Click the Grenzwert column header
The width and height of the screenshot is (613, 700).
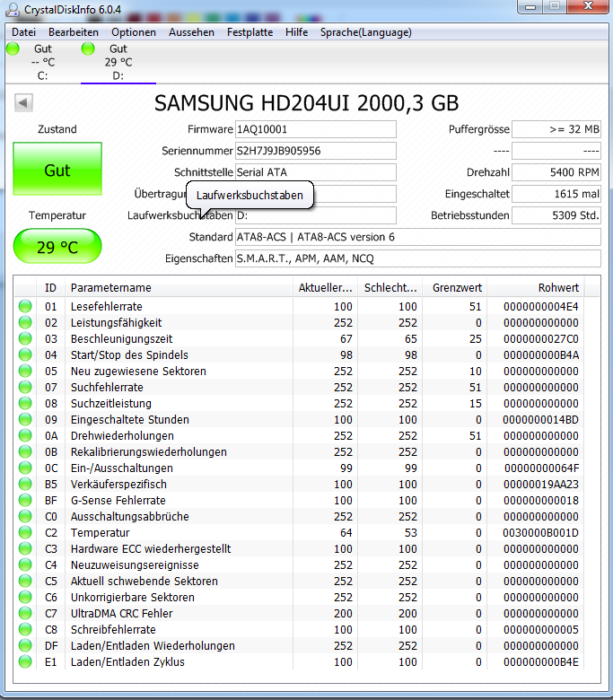click(455, 288)
